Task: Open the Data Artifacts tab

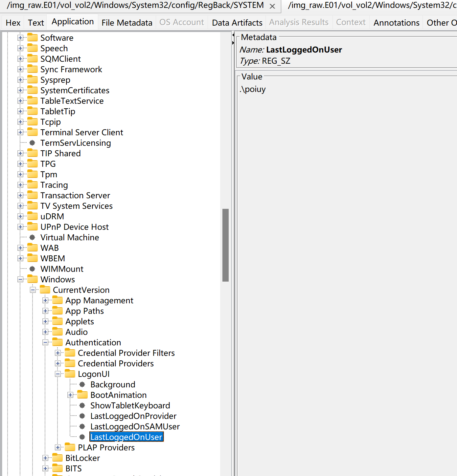Action: [x=237, y=23]
